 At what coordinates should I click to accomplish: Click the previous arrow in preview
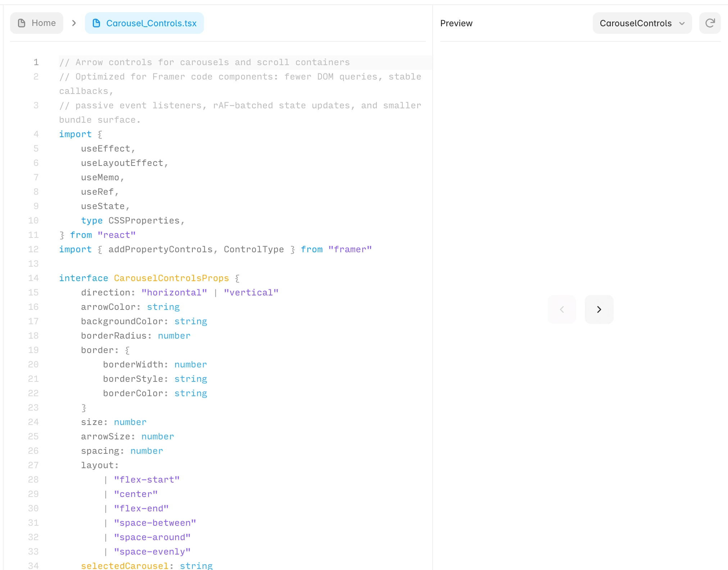562,309
